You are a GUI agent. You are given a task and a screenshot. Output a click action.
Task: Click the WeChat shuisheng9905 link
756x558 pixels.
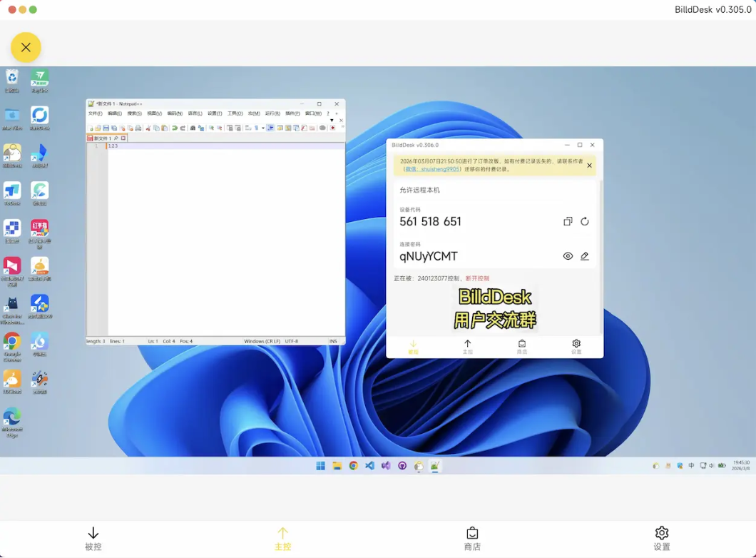[x=433, y=170]
